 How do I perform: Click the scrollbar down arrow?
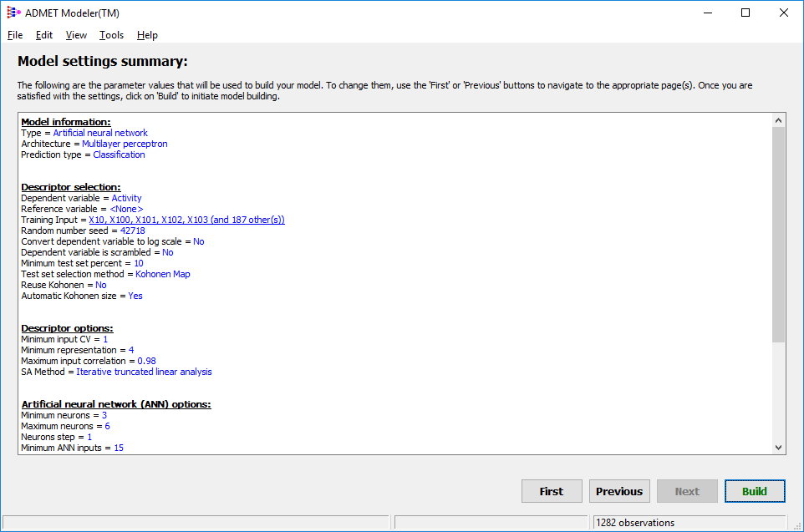778,448
